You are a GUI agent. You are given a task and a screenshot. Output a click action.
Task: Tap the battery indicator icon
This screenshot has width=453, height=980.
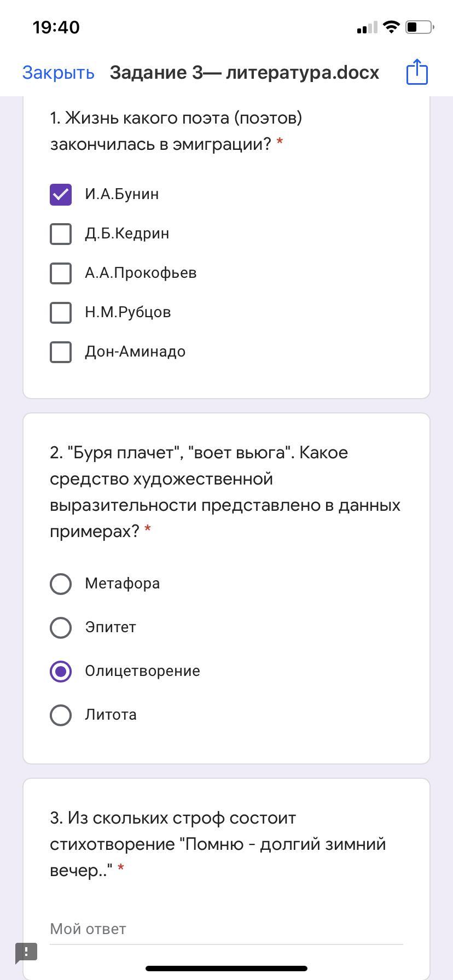coord(419,27)
